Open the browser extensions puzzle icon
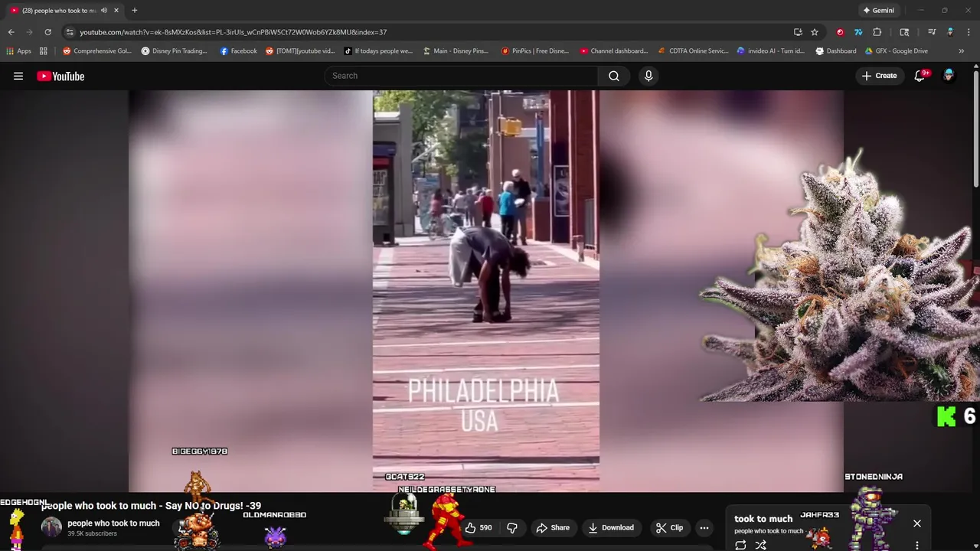Screen dimensions: 980x551 tap(877, 32)
